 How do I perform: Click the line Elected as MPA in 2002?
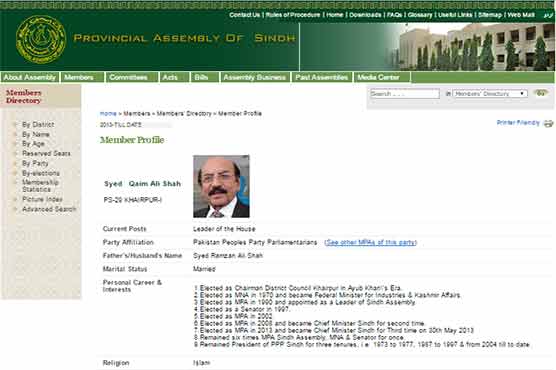233,316
